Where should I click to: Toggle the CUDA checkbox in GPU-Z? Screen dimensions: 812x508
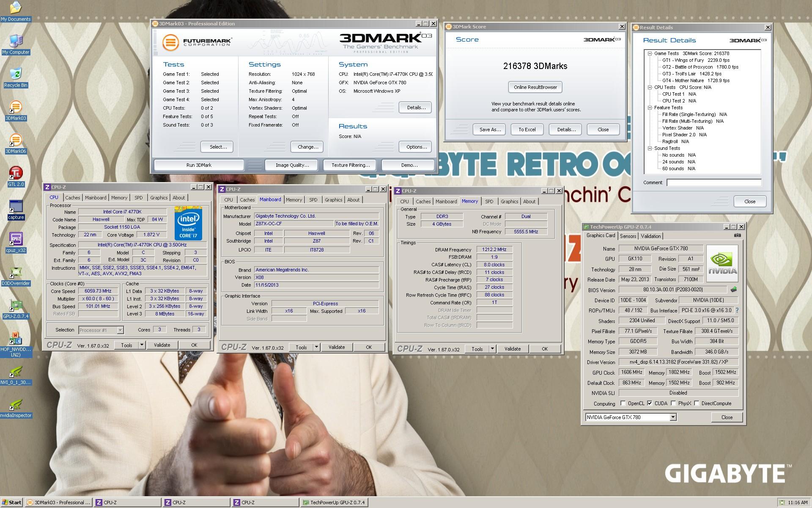click(649, 403)
